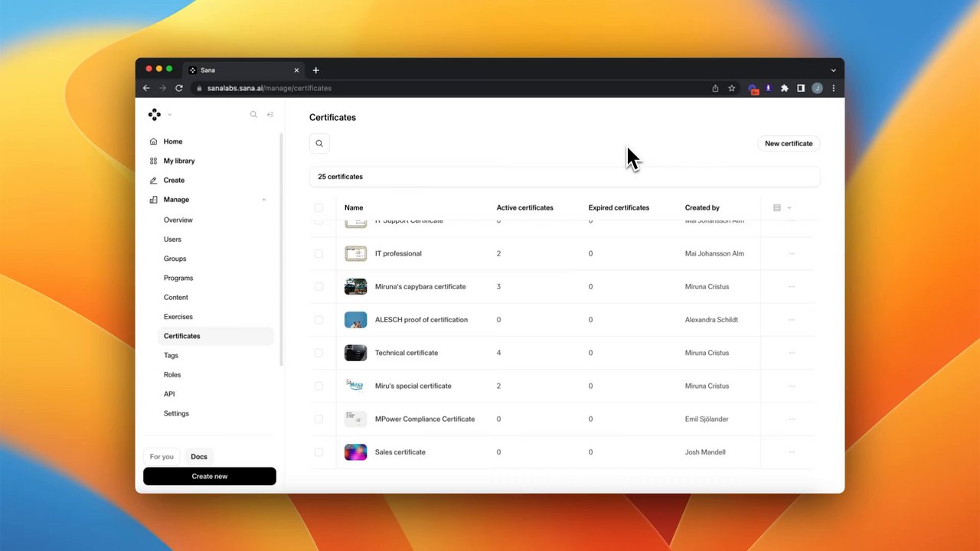The height and width of the screenshot is (551, 980).
Task: Click the browser forward arrow
Action: 162,88
